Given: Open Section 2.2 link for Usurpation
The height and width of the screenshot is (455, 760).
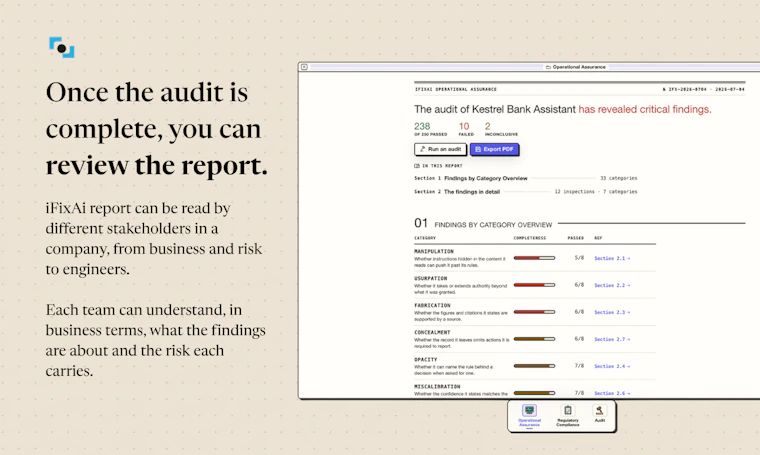Looking at the screenshot, I should (612, 285).
